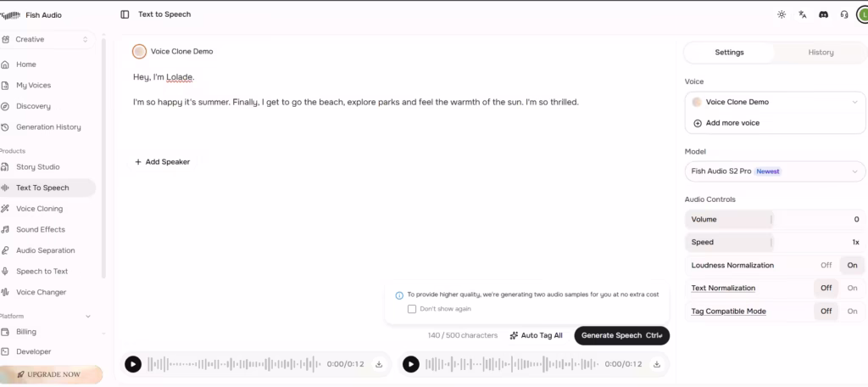868x387 pixels.
Task: Adjust the Volume slider
Action: click(775, 220)
